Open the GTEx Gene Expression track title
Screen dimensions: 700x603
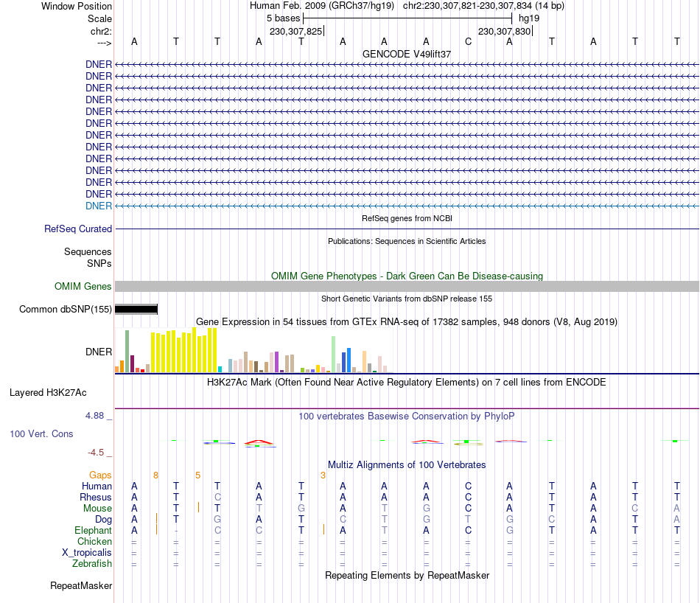click(x=407, y=321)
